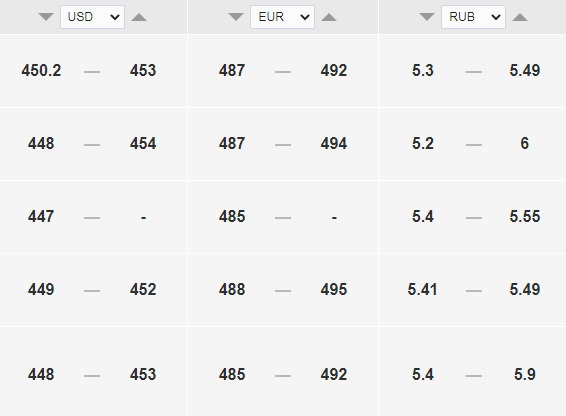Select the 454 USD sell rate

tap(143, 143)
